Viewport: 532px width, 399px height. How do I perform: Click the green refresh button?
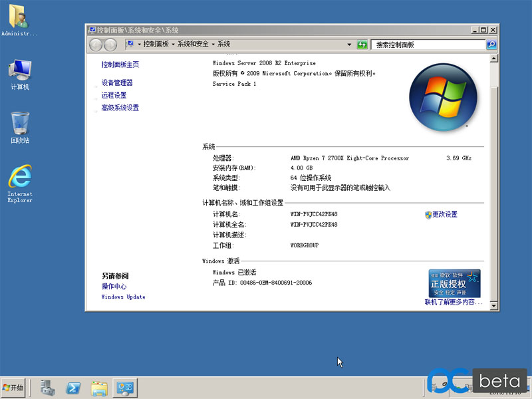coord(362,45)
